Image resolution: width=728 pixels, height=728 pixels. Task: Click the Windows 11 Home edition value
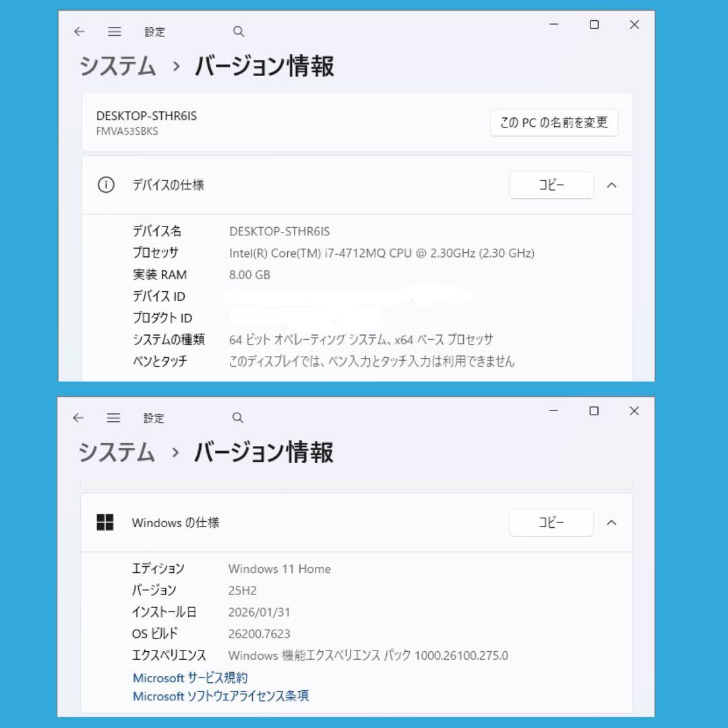pyautogui.click(x=279, y=568)
